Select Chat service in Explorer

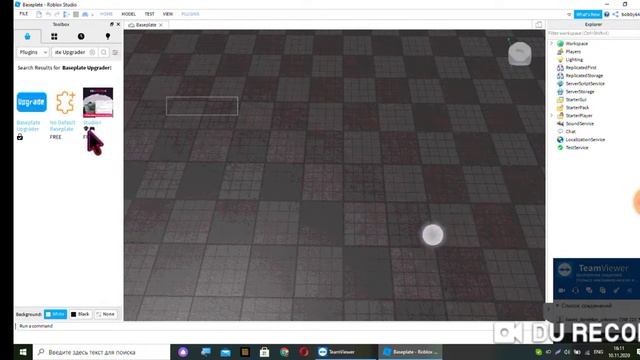tap(570, 131)
